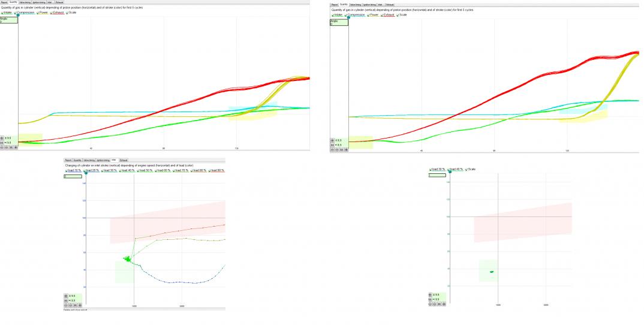Click the Angle value box in top-right chart

point(339,23)
